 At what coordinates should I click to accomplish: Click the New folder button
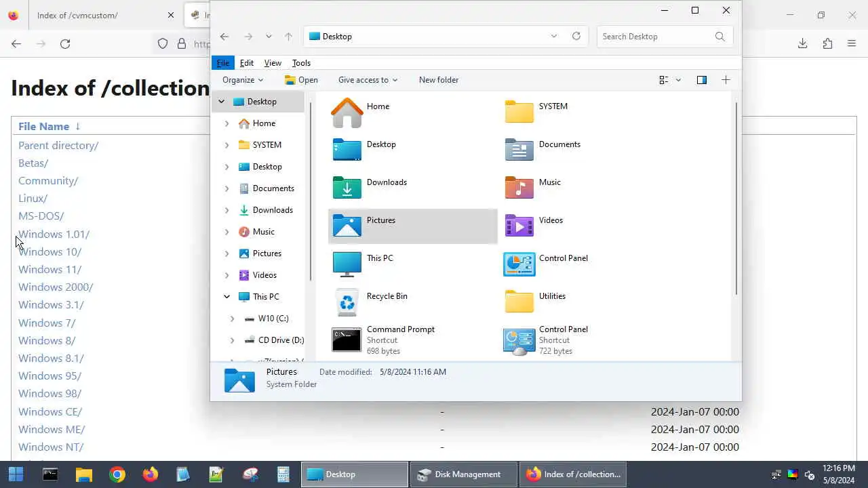pyautogui.click(x=439, y=80)
